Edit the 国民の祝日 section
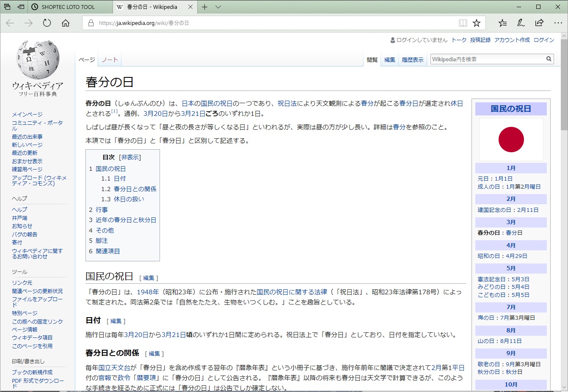This screenshot has width=568, height=392. [149, 278]
